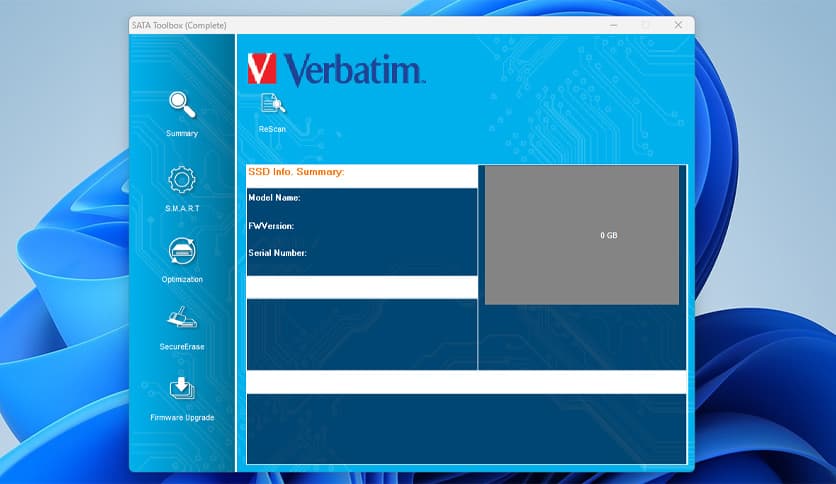Click the "0 GB" capacity chart
The image size is (836, 484).
tap(582, 235)
